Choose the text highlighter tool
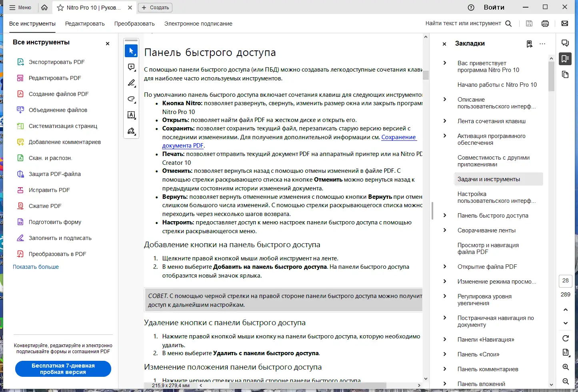The height and width of the screenshot is (392, 578). (x=131, y=83)
